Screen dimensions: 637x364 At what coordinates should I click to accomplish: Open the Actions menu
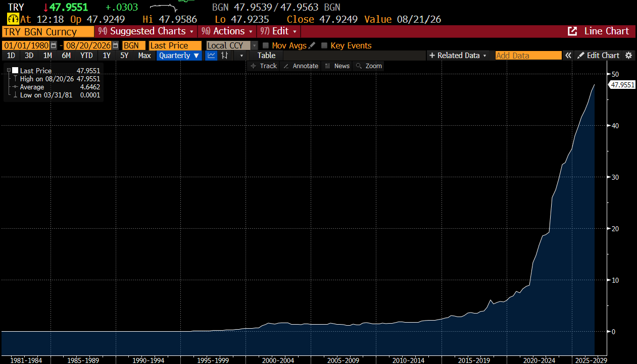coord(227,31)
